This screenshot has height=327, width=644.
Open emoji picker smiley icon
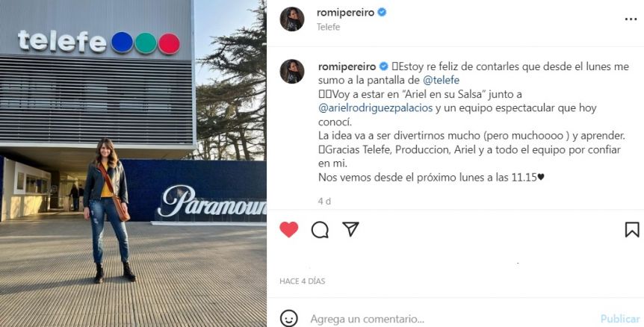click(x=288, y=318)
